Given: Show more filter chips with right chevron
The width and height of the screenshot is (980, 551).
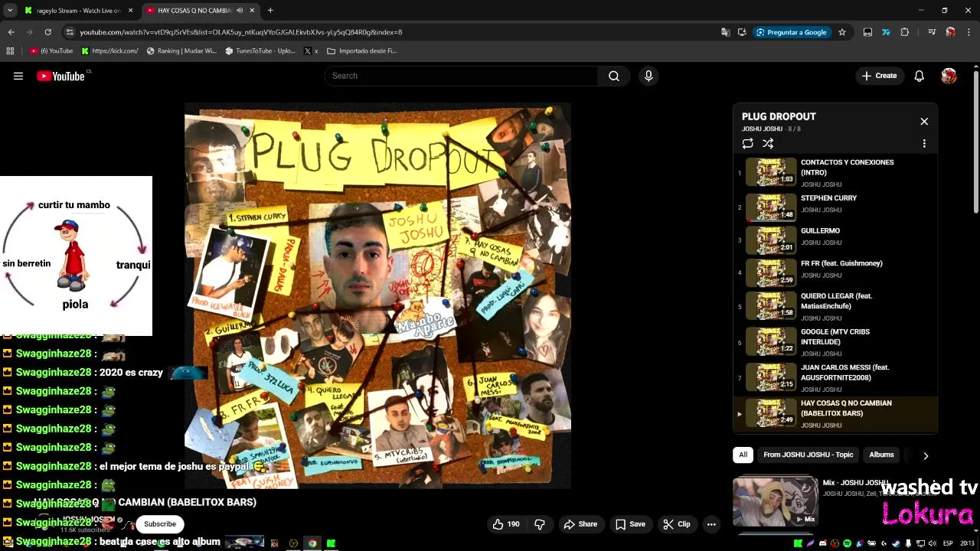Looking at the screenshot, I should click(x=926, y=455).
